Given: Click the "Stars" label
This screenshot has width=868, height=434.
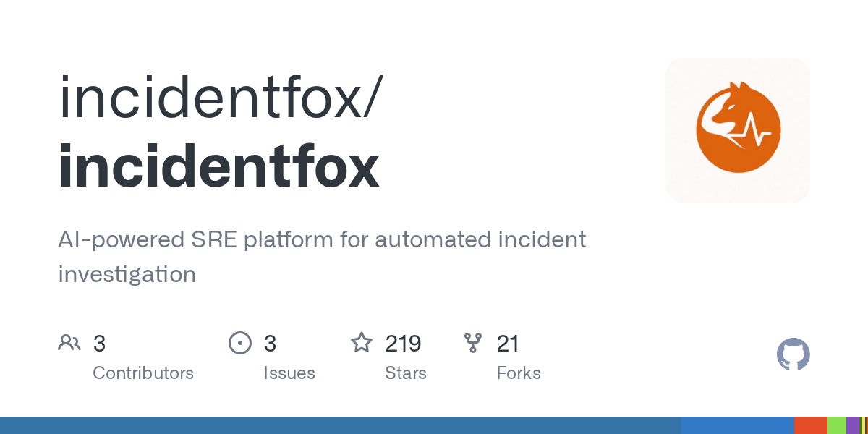Looking at the screenshot, I should point(406,373).
